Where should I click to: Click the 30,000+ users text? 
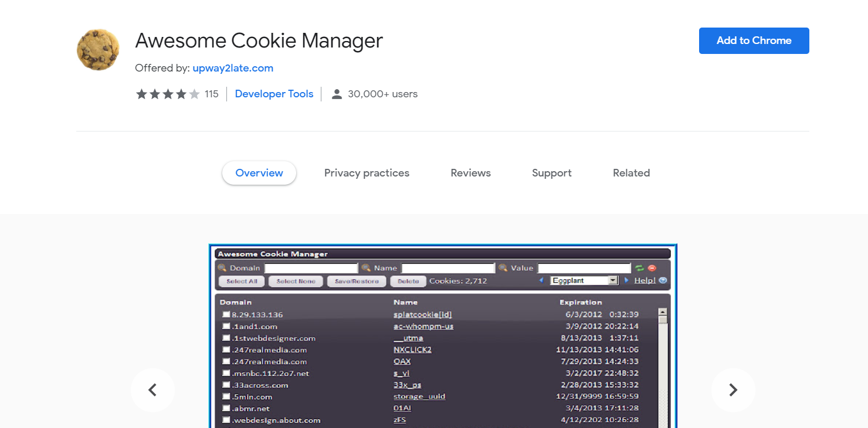(382, 94)
